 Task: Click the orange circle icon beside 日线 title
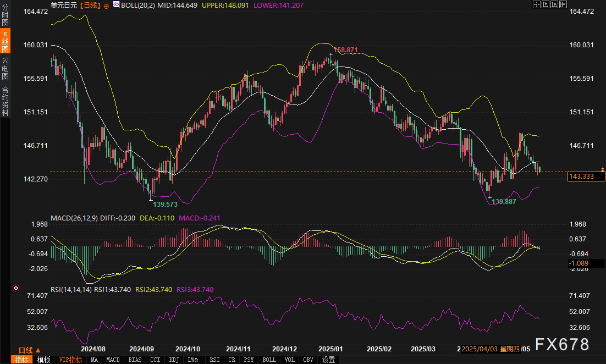(x=106, y=5)
